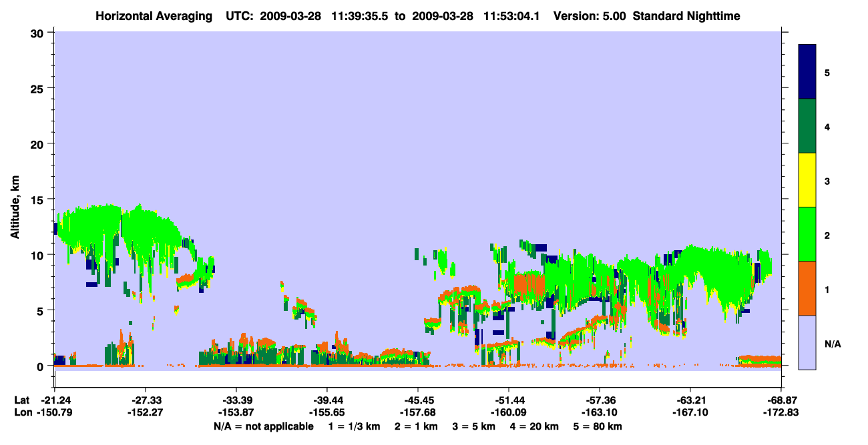Click the '4 = 20 km' legend entry

tap(535, 426)
